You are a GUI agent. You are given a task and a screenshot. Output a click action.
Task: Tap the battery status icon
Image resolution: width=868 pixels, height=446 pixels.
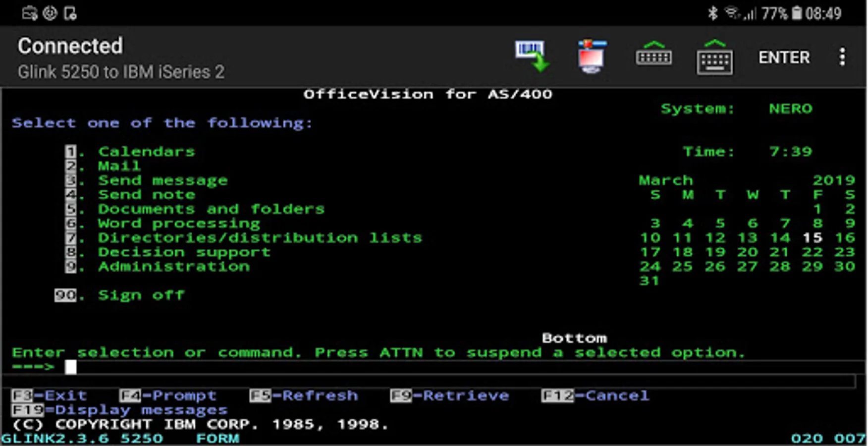(x=797, y=13)
